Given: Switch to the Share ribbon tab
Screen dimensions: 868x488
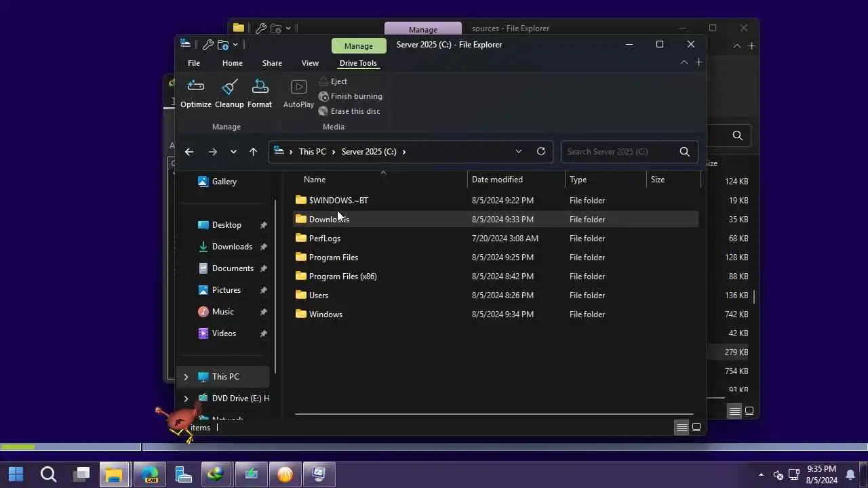Looking at the screenshot, I should (272, 63).
